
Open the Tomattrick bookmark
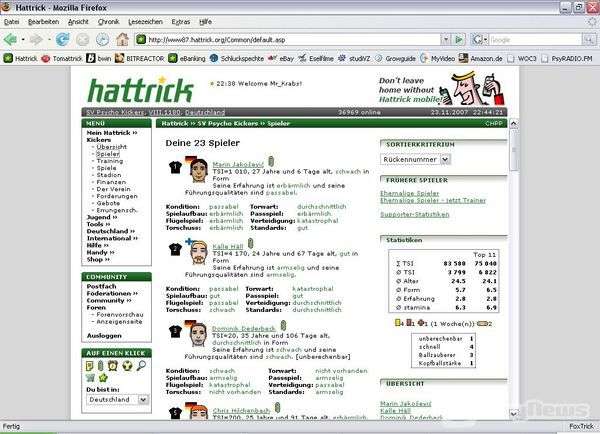coord(62,58)
